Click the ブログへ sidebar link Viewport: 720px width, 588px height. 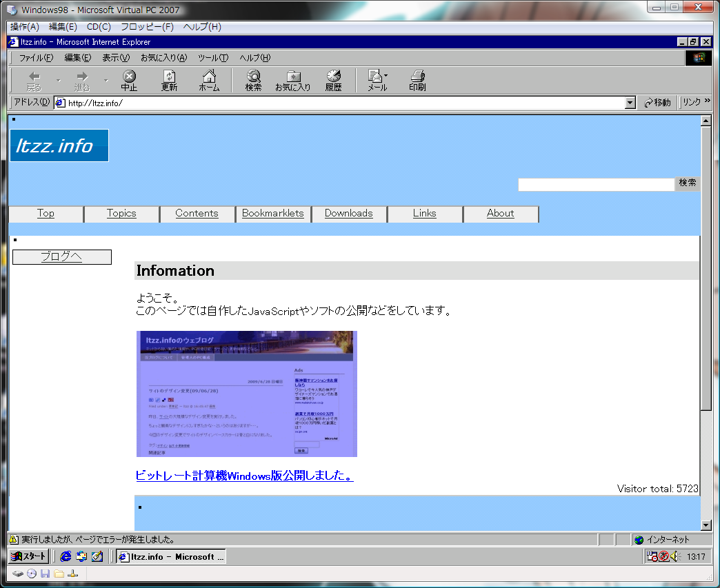(61, 256)
